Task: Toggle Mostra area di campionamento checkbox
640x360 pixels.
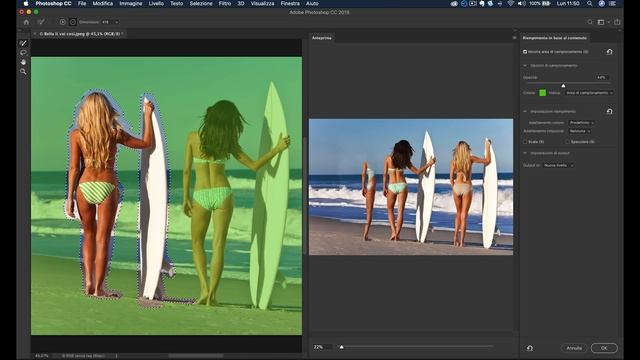Action: point(525,52)
